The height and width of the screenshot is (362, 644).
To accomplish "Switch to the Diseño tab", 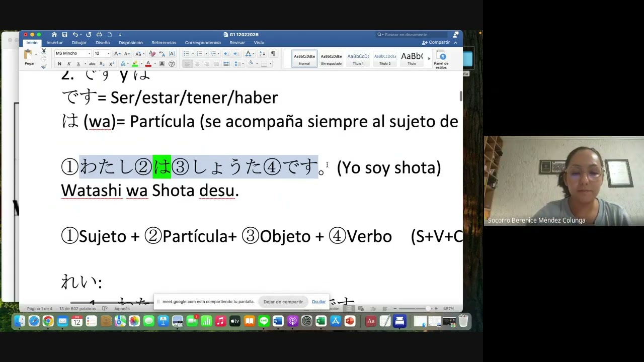I will tap(103, 43).
